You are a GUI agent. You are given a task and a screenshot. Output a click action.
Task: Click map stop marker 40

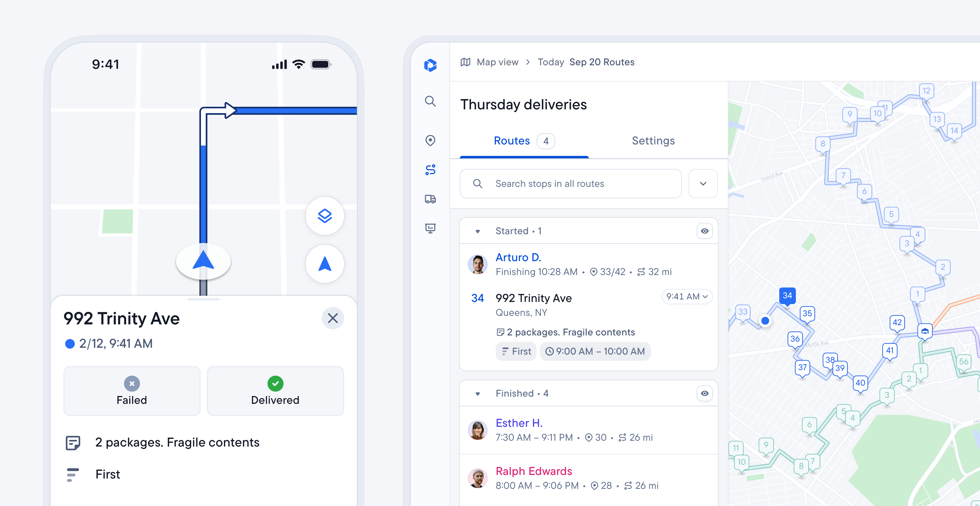click(x=860, y=384)
